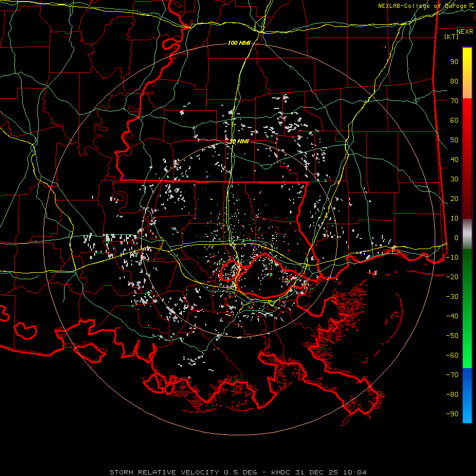Pick the blue segment of the velocity color bar
The height and width of the screenshot is (476, 476).
pos(467,395)
